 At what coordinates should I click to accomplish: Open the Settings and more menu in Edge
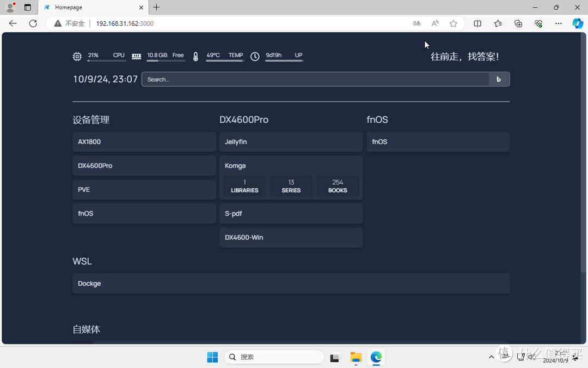[559, 23]
